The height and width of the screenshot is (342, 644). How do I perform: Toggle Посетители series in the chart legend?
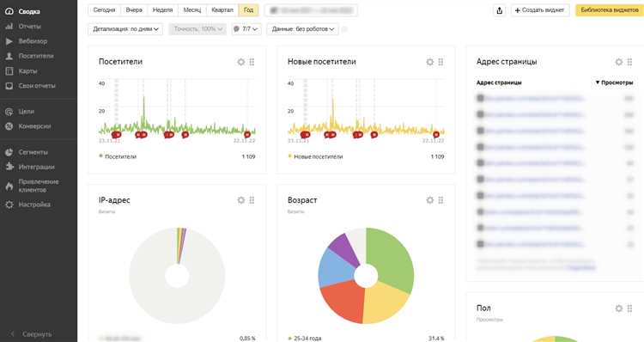click(x=118, y=156)
